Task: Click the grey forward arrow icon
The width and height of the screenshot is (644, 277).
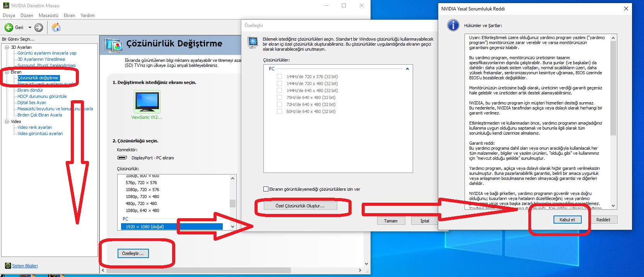Action: coord(39,27)
